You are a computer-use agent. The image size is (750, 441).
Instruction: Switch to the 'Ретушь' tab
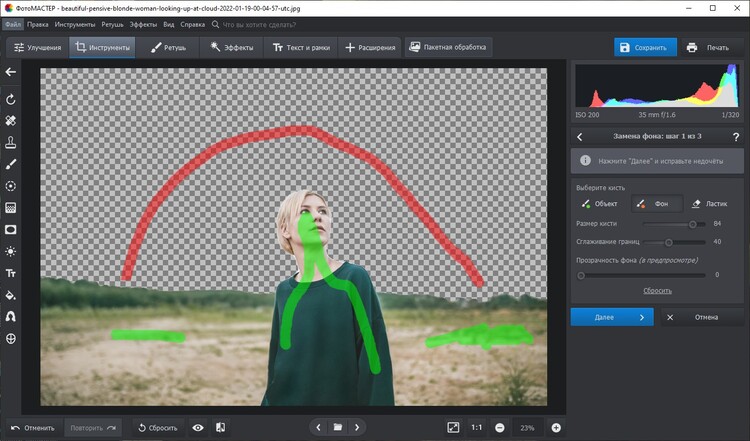(x=166, y=47)
